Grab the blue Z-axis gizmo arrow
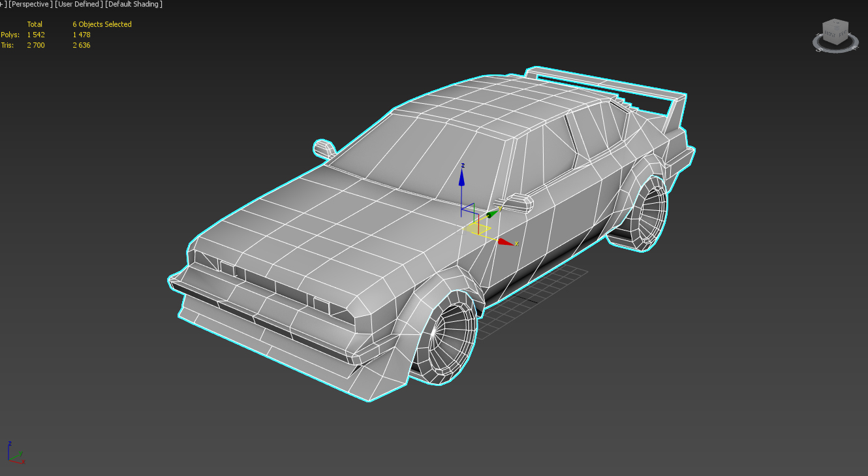 coord(461,178)
